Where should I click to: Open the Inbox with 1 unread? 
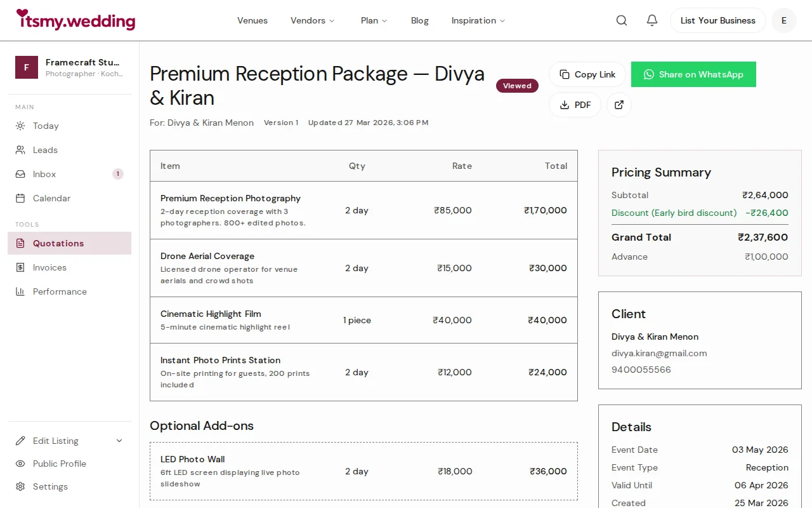(x=44, y=174)
